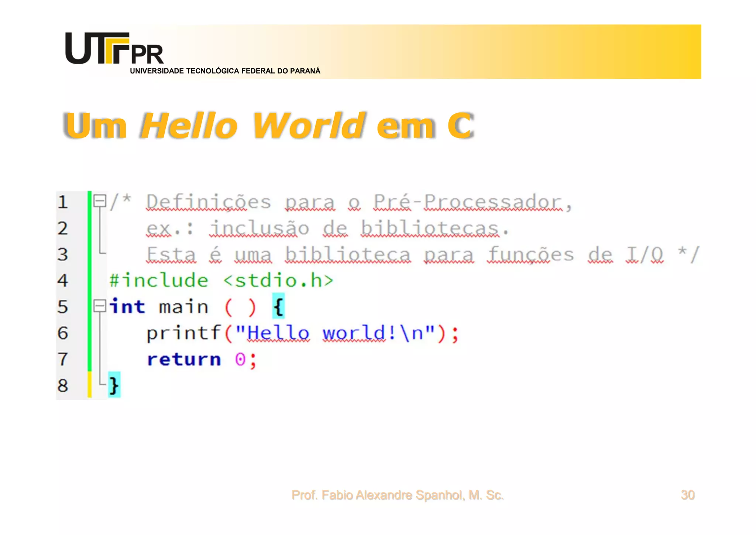
Task: Click the "Hello world!\n" string
Action: 335,333
